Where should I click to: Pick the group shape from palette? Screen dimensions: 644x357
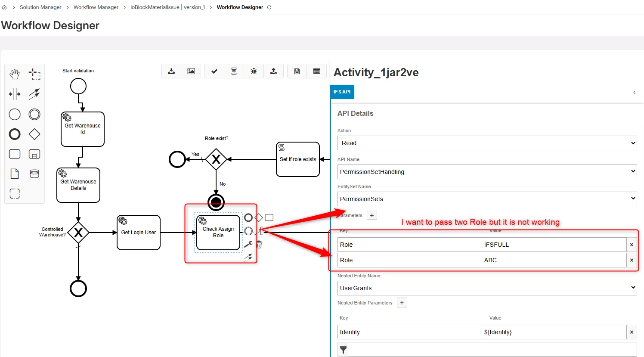click(x=15, y=193)
